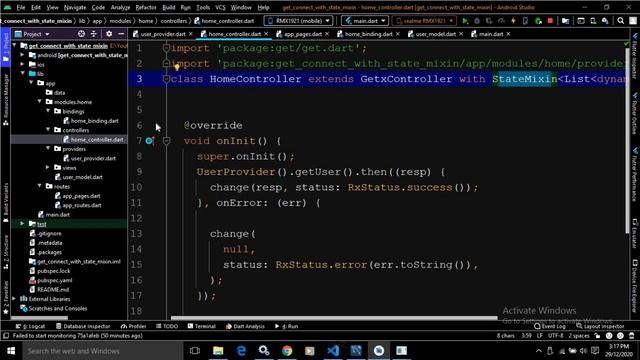Screen dimensions: 640x360
Task: Open Search Everywhere magnifier icon
Action: (x=621, y=21)
